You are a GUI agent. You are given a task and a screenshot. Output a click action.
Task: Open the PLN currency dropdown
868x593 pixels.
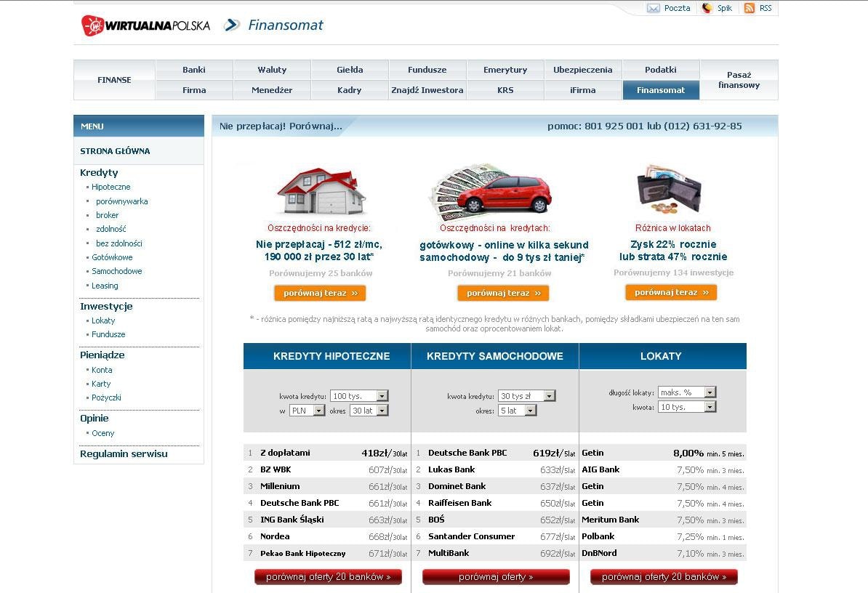point(308,411)
